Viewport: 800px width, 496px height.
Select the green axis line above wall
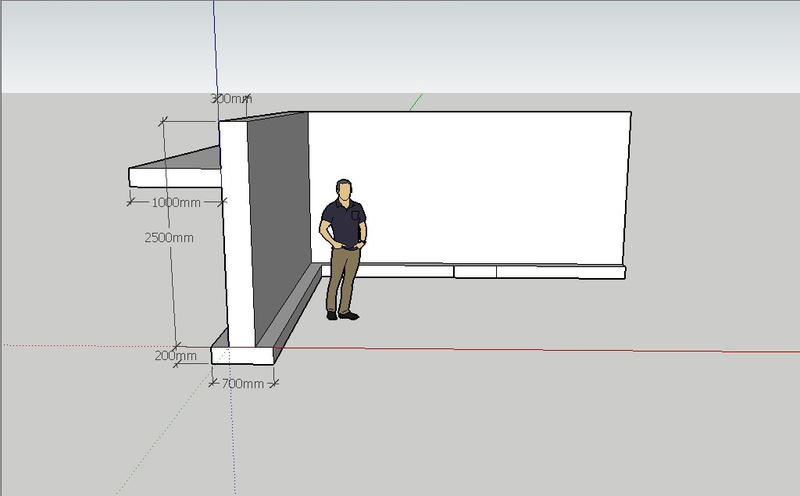click(416, 102)
